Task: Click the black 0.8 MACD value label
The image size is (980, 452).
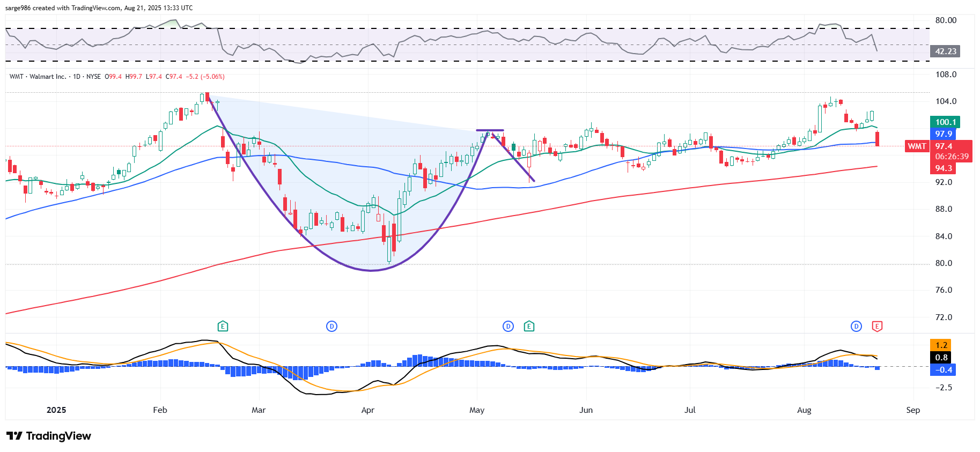Action: (x=941, y=358)
